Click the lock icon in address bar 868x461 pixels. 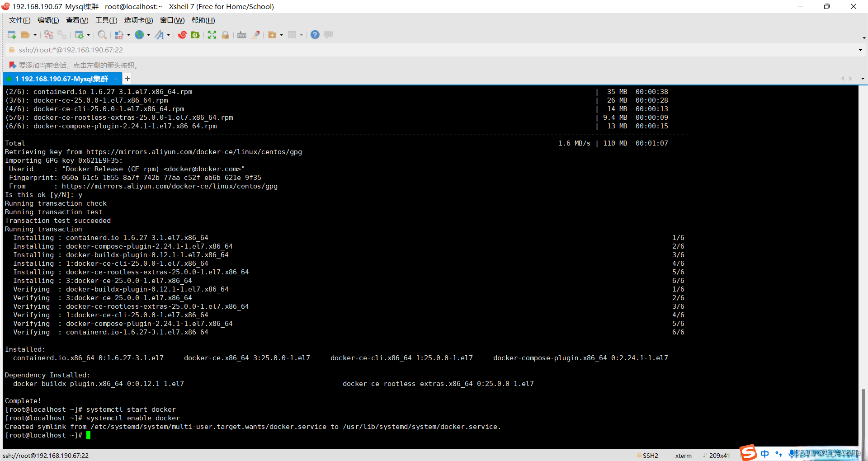[x=12, y=50]
